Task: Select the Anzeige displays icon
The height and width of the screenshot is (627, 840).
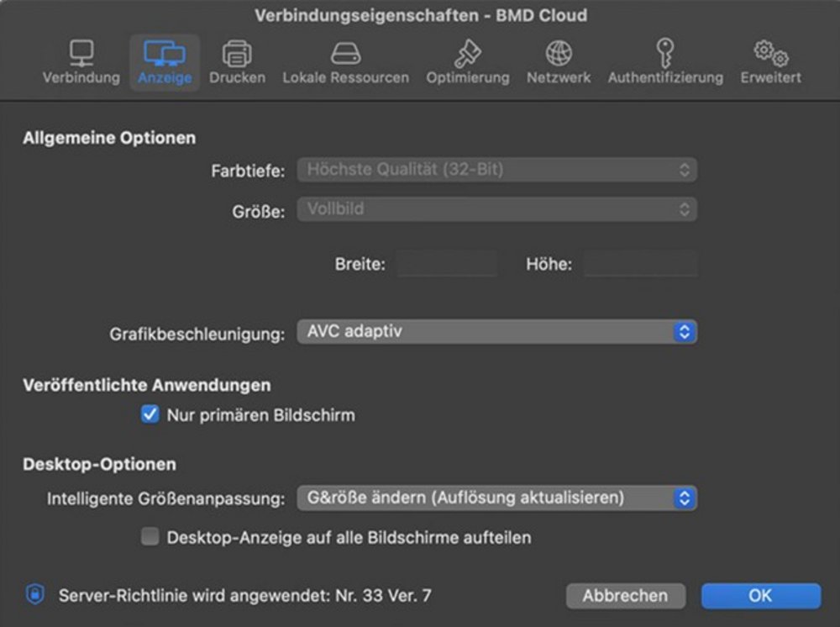Action: point(165,53)
